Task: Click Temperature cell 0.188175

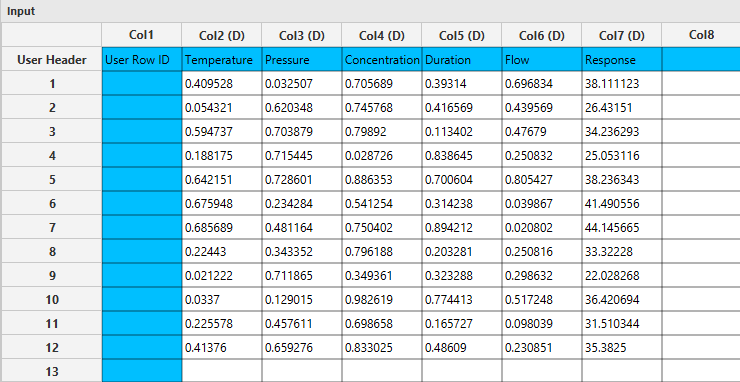Action: click(222, 155)
